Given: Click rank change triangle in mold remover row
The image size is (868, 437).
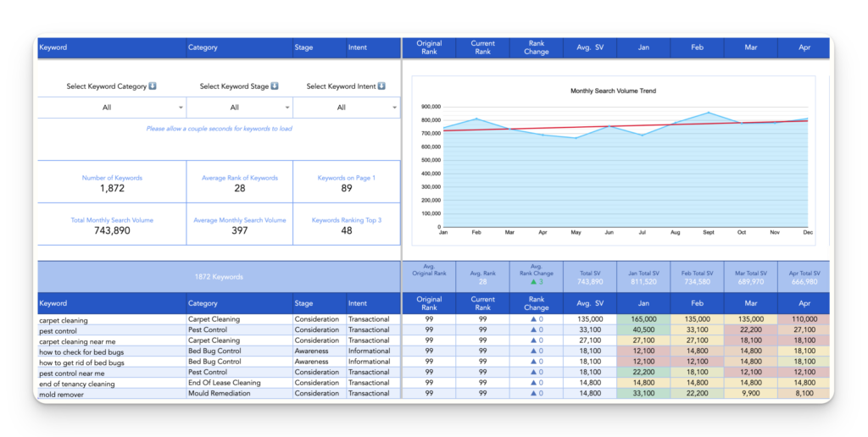Looking at the screenshot, I should 534,393.
